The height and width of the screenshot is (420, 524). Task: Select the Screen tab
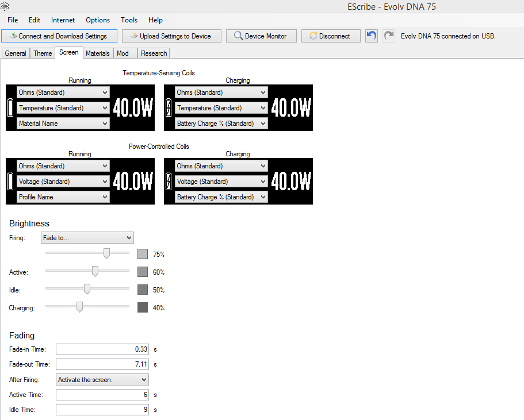click(69, 52)
